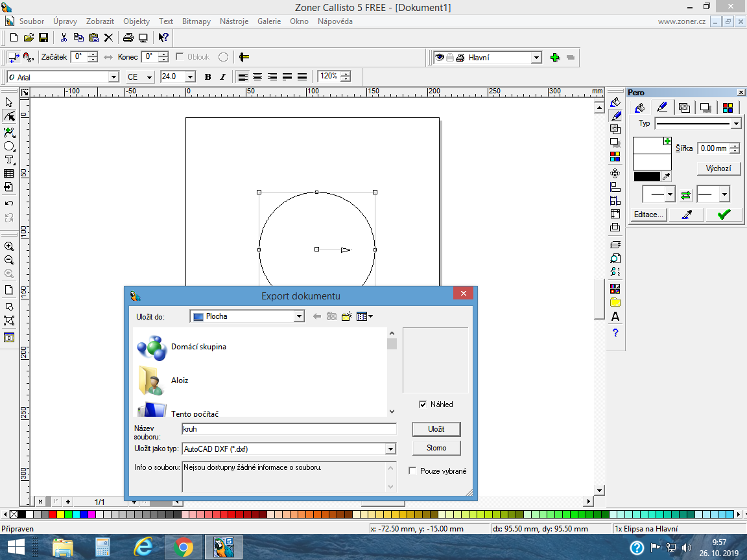Viewport: 747px width, 560px height.
Task: Enable the Pouze vybrané checkbox
Action: (412, 471)
